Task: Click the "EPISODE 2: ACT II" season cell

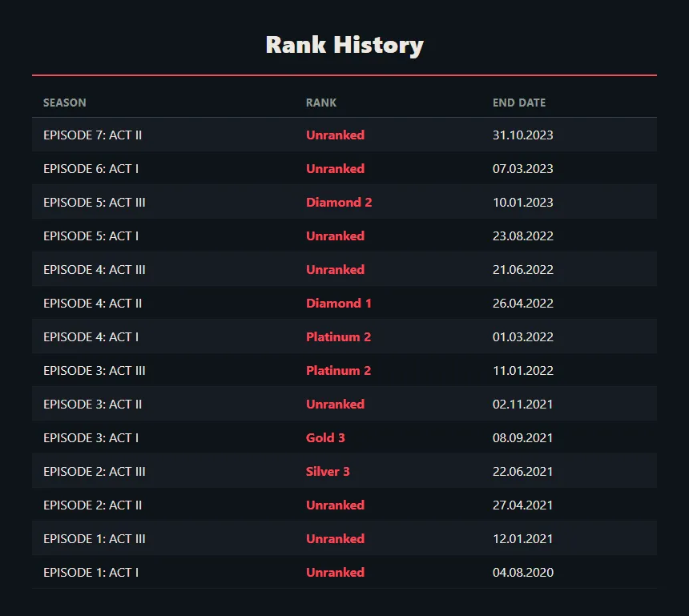Action: pyautogui.click(x=92, y=505)
